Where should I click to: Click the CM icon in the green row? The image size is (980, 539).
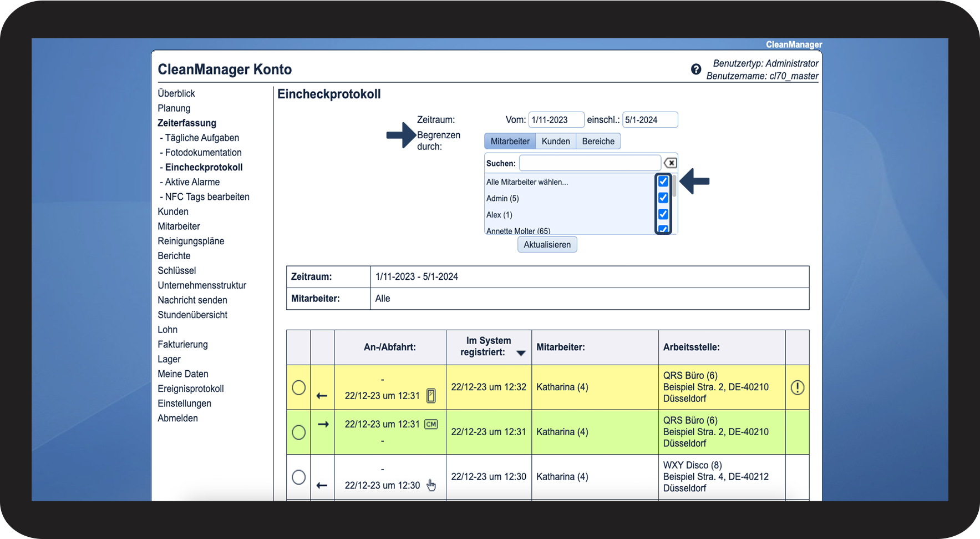pyautogui.click(x=431, y=424)
